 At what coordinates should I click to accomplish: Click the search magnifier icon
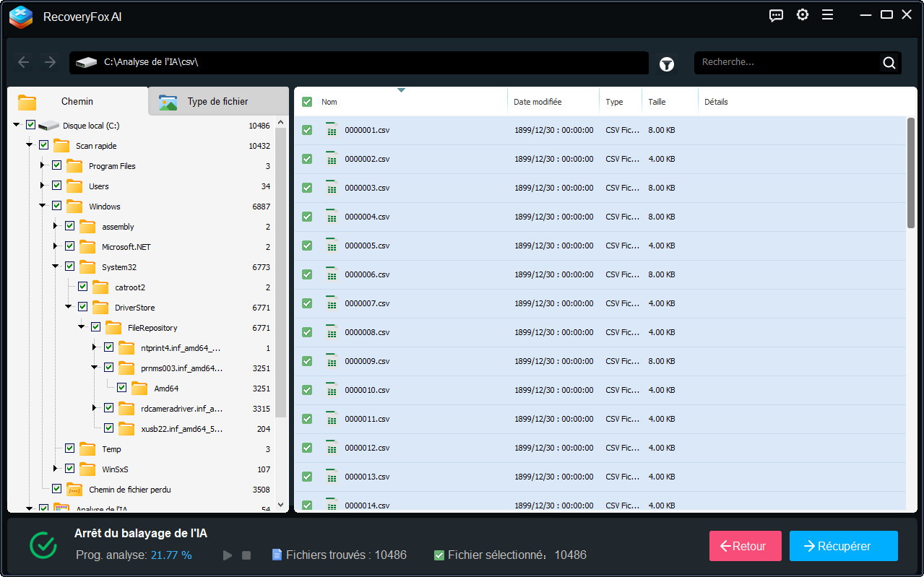click(x=889, y=63)
